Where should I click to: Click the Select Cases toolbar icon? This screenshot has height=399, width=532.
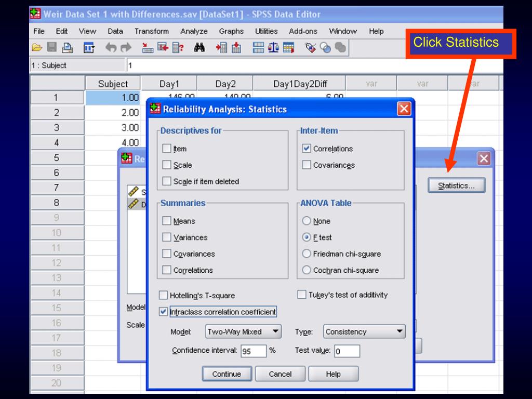[x=288, y=47]
